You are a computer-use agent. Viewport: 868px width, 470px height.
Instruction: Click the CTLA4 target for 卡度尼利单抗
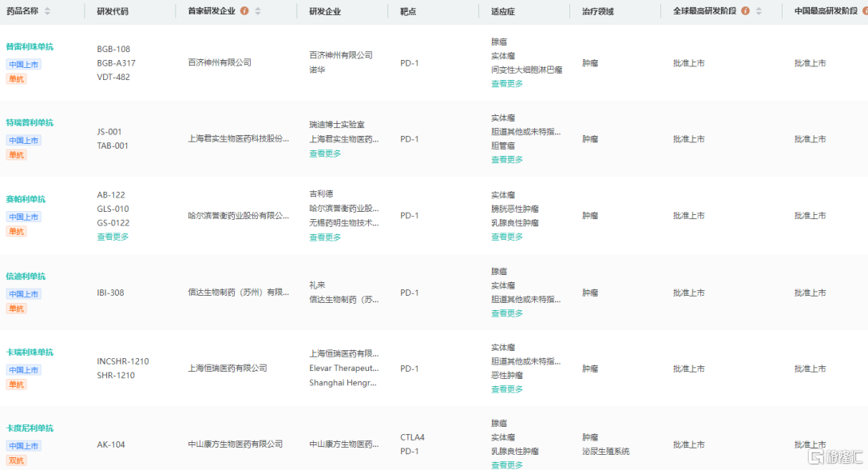click(412, 437)
